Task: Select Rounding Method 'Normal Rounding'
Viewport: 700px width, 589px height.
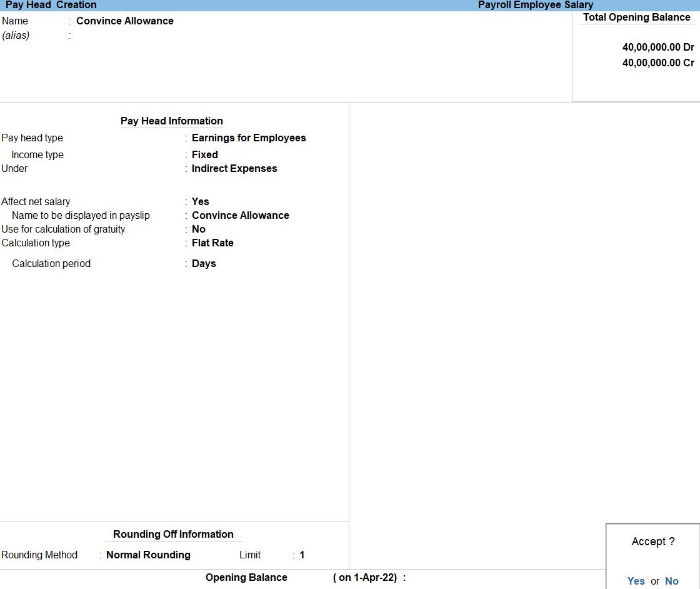Action: (x=148, y=555)
